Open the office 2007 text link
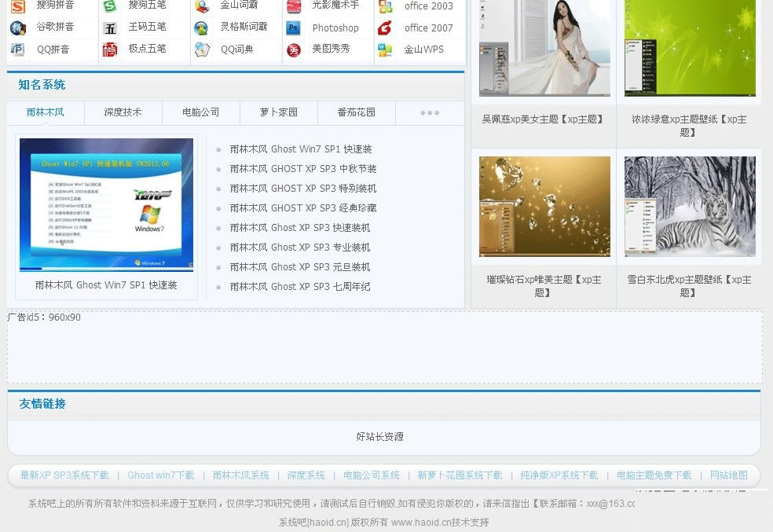 (x=428, y=28)
